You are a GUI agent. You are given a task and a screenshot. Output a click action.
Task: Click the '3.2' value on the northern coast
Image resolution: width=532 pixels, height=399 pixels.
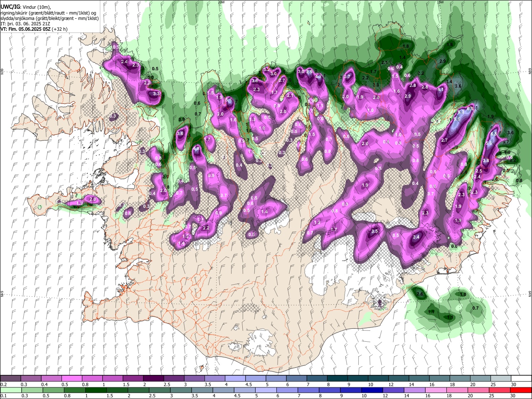point(266,69)
